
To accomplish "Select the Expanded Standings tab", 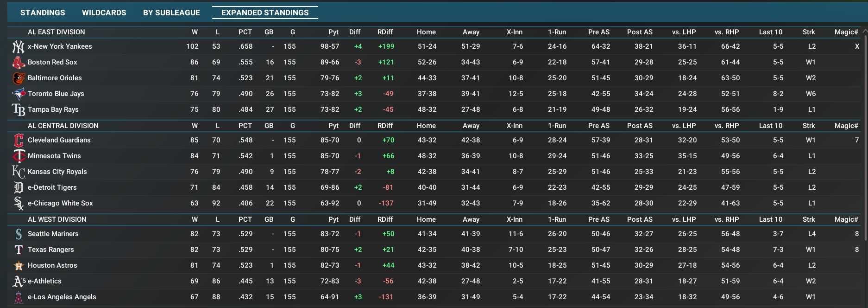I will click(265, 13).
